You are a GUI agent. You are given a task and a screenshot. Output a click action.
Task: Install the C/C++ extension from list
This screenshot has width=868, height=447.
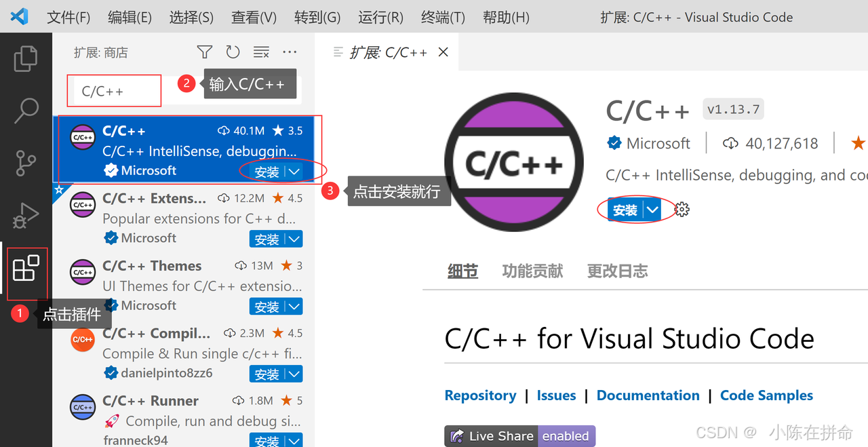(267, 172)
